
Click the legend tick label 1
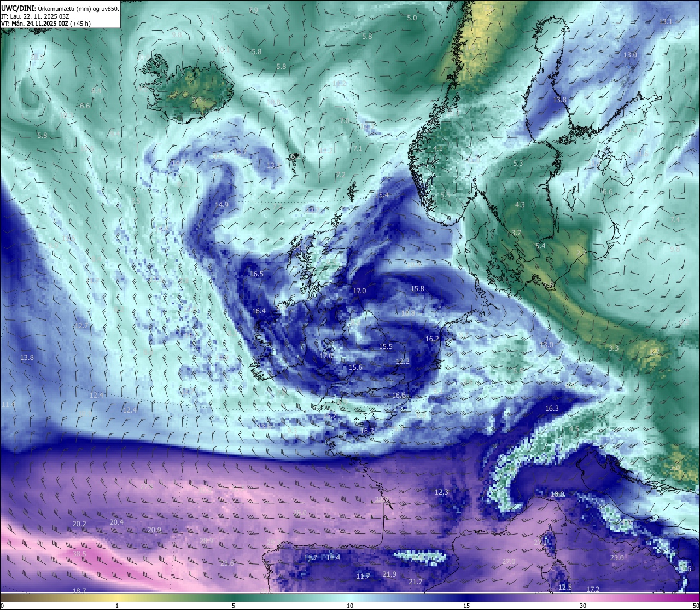coord(117,606)
